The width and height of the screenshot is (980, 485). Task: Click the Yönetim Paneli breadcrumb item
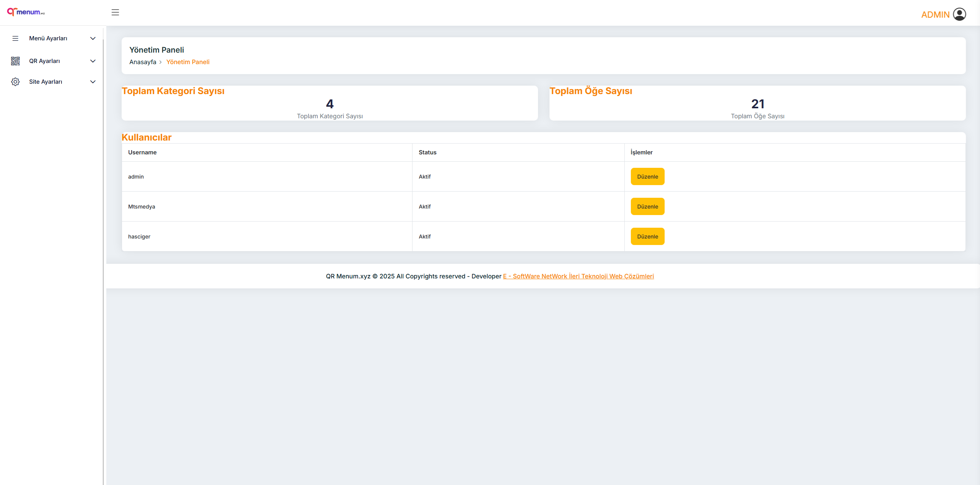pyautogui.click(x=188, y=62)
